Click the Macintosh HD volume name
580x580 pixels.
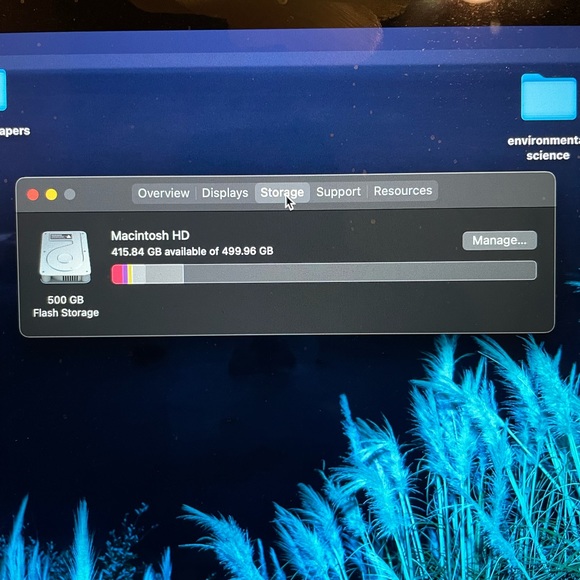click(x=150, y=236)
